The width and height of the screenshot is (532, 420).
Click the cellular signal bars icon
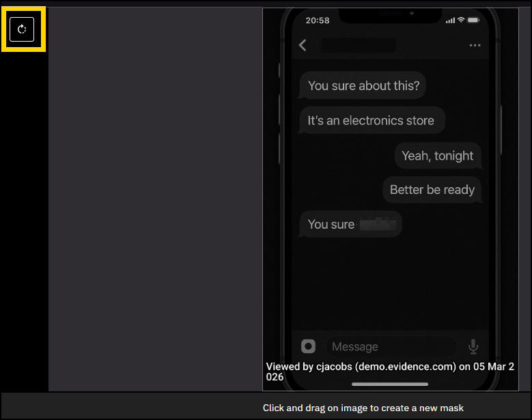[x=450, y=20]
